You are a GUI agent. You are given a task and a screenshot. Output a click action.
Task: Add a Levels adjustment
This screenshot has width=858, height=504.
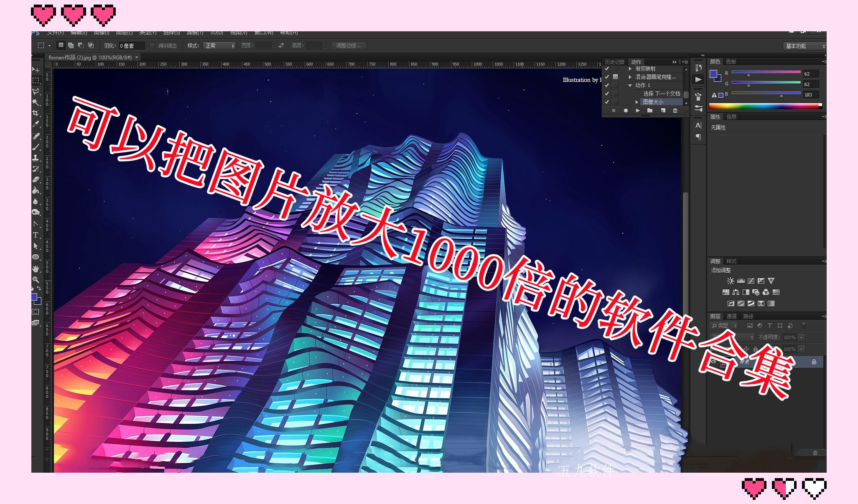(741, 281)
